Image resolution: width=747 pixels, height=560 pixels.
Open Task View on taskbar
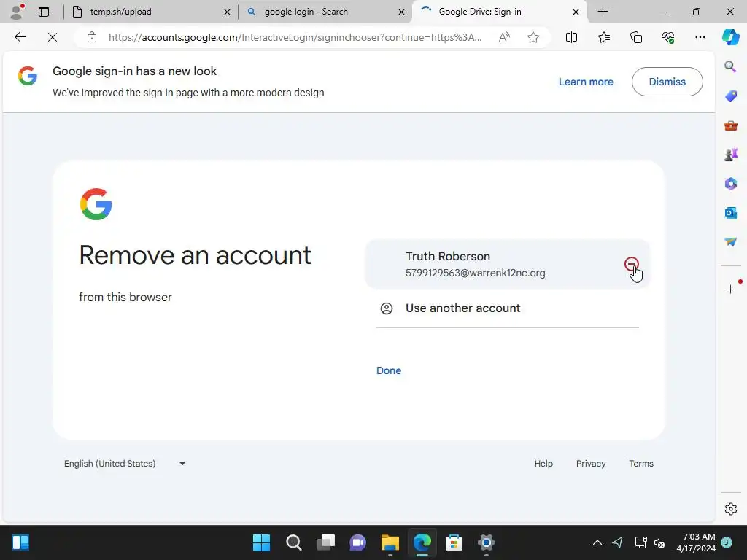pyautogui.click(x=326, y=542)
